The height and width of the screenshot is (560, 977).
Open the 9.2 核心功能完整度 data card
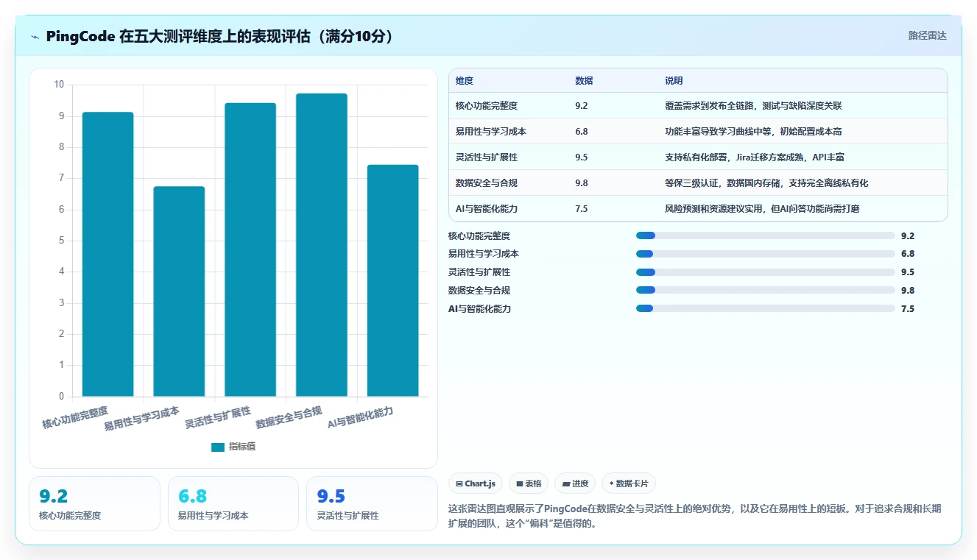[x=94, y=503]
